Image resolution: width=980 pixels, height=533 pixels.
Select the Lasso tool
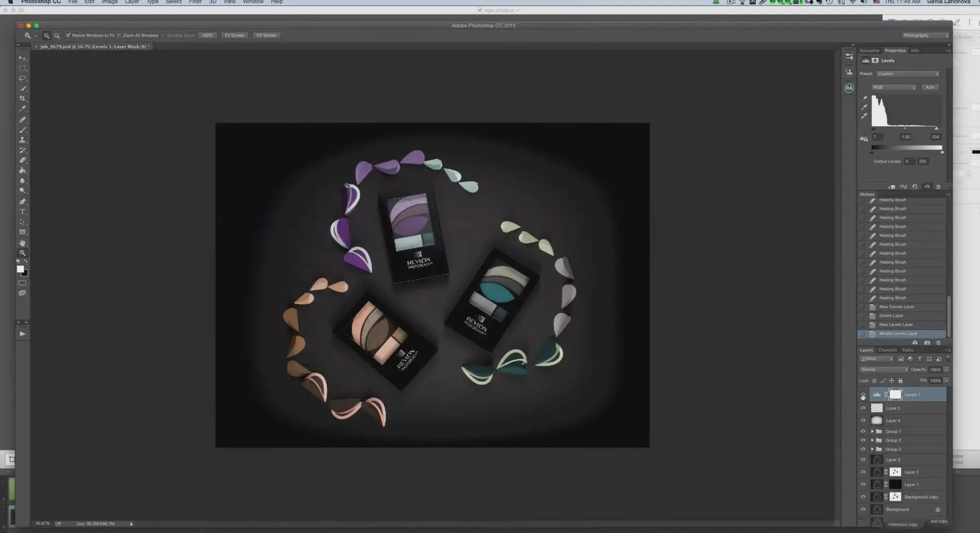(22, 78)
